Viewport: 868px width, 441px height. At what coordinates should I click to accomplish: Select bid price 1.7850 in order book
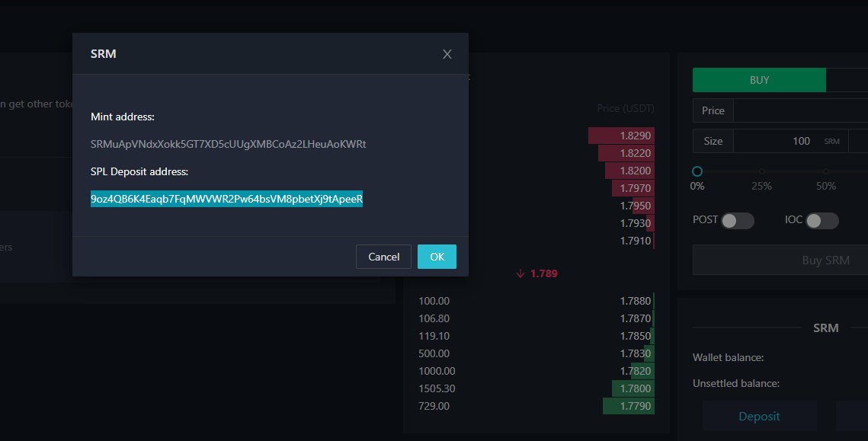(x=636, y=336)
